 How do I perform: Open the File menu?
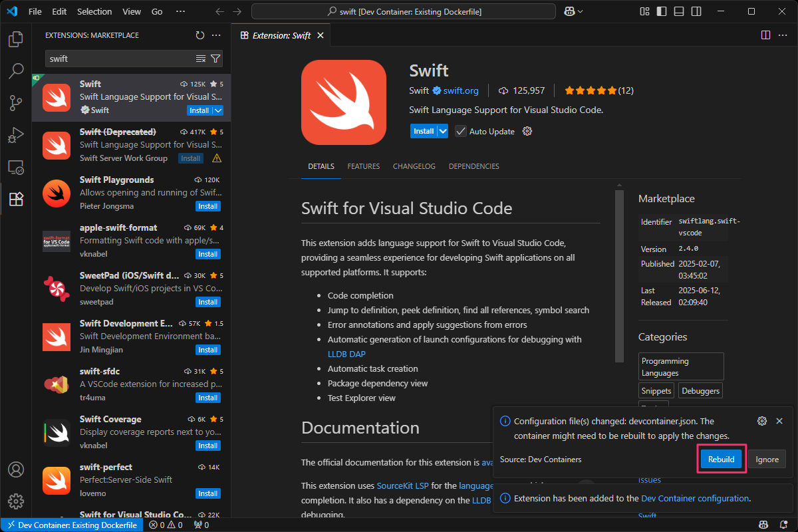(x=35, y=11)
